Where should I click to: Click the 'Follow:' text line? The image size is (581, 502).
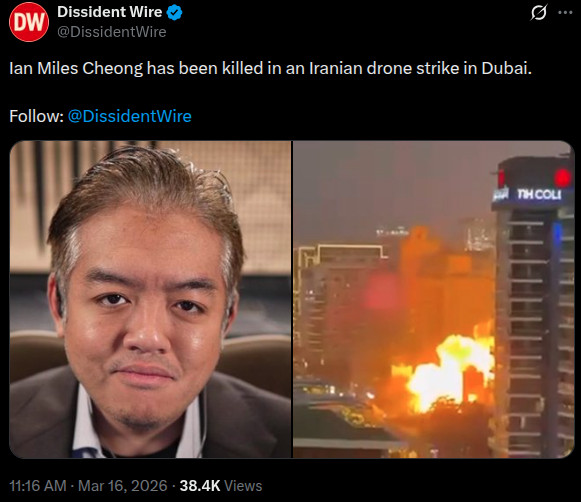click(36, 116)
